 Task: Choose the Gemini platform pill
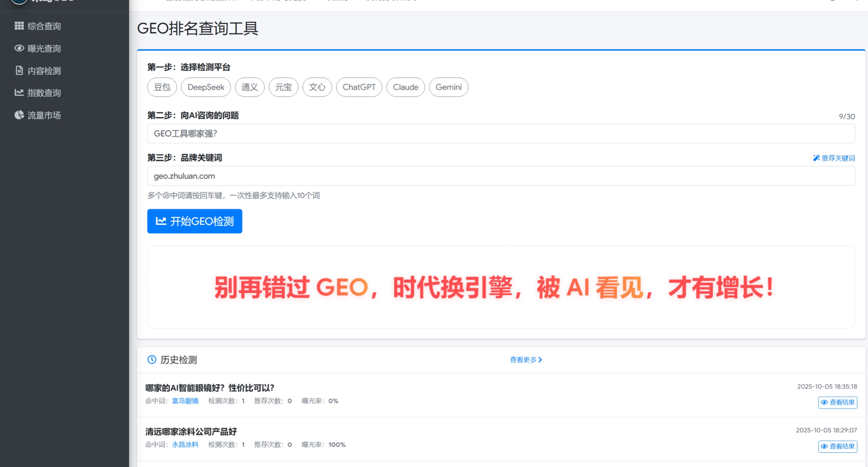pyautogui.click(x=448, y=87)
